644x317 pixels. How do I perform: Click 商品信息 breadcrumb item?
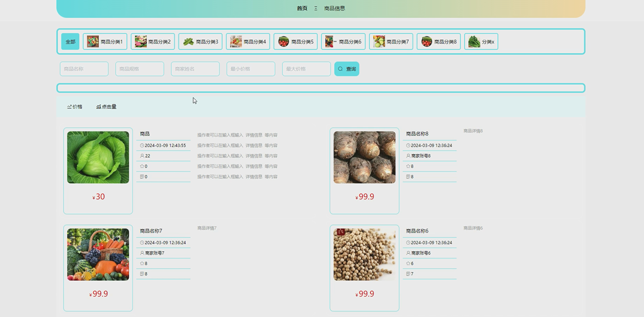point(335,8)
